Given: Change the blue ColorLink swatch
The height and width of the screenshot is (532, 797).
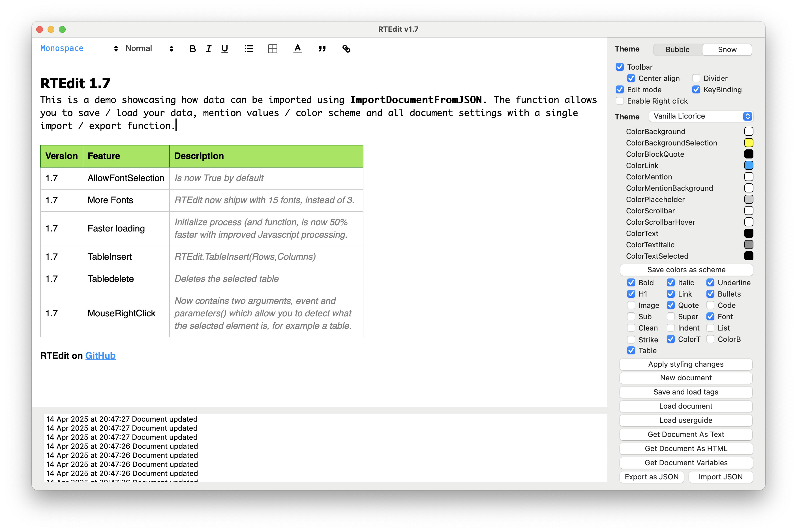Looking at the screenshot, I should [x=749, y=166].
